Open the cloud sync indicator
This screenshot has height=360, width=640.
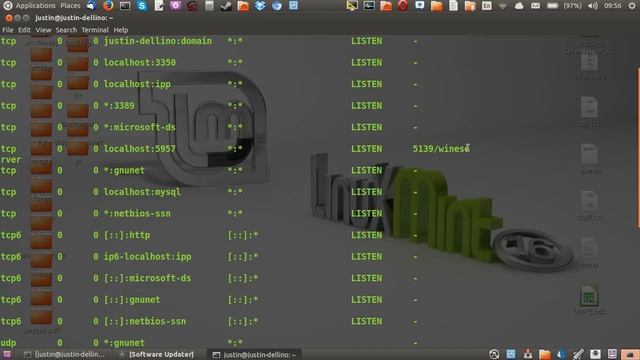click(519, 6)
